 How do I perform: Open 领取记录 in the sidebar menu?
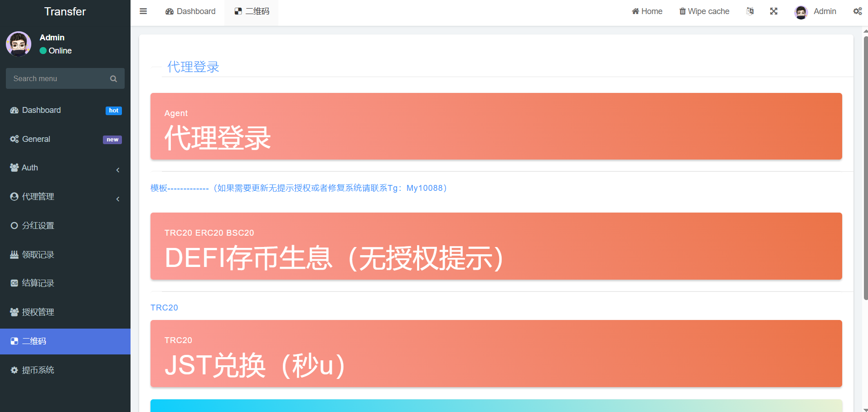pos(65,255)
